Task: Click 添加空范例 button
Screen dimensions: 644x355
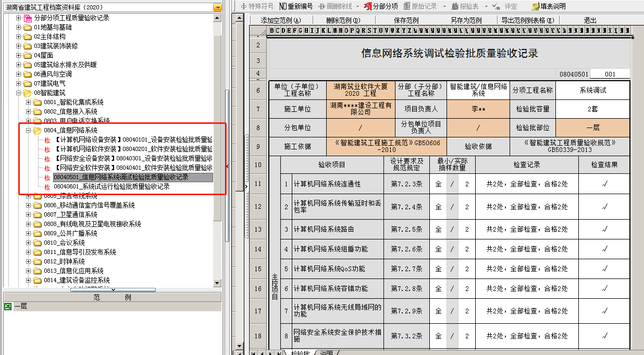Action: coord(281,20)
